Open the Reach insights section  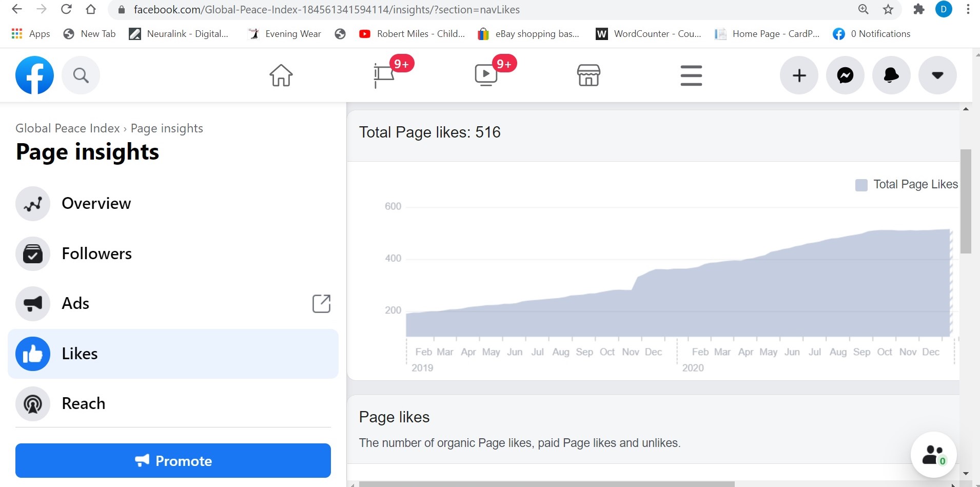point(83,404)
